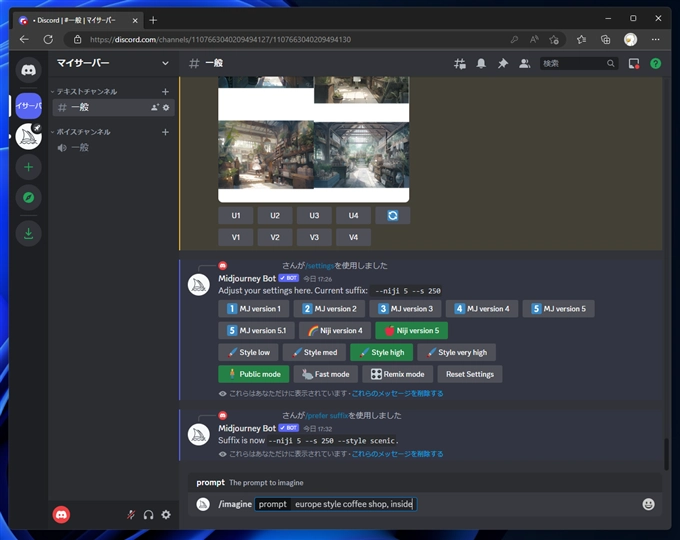
Task: Toggle the member list icon
Action: (x=524, y=64)
